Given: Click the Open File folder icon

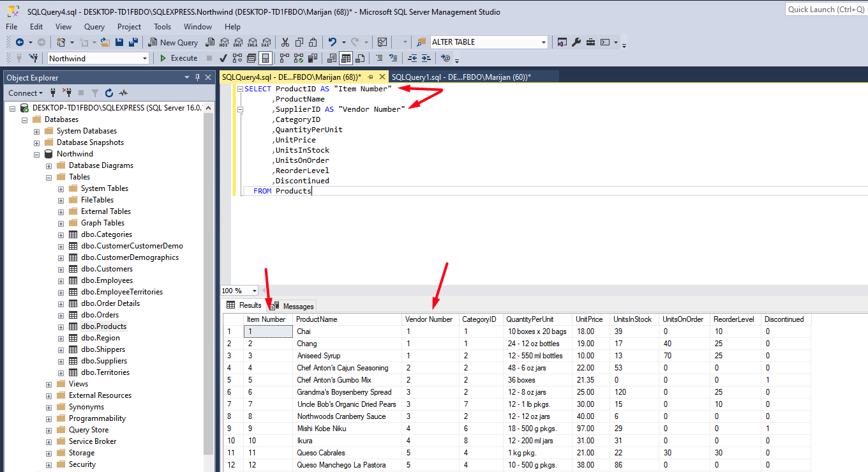Looking at the screenshot, I should [105, 42].
